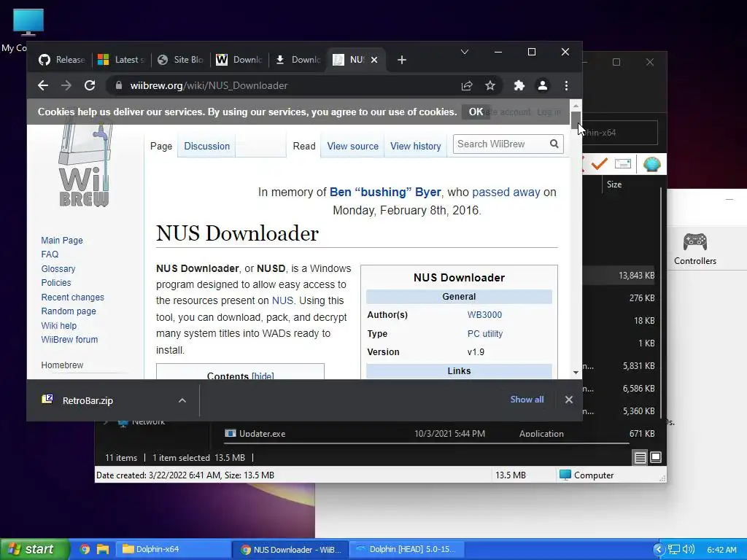Switch explorer to details view icon
Screen dimensions: 747x560
pyautogui.click(x=640, y=458)
